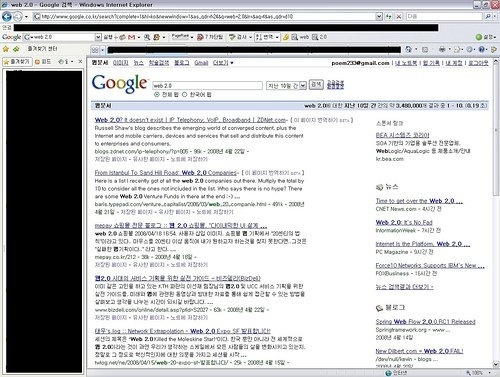The image size is (500, 377).
Task: Click the green settings circle in Google Toolbar
Action: coord(479,37)
